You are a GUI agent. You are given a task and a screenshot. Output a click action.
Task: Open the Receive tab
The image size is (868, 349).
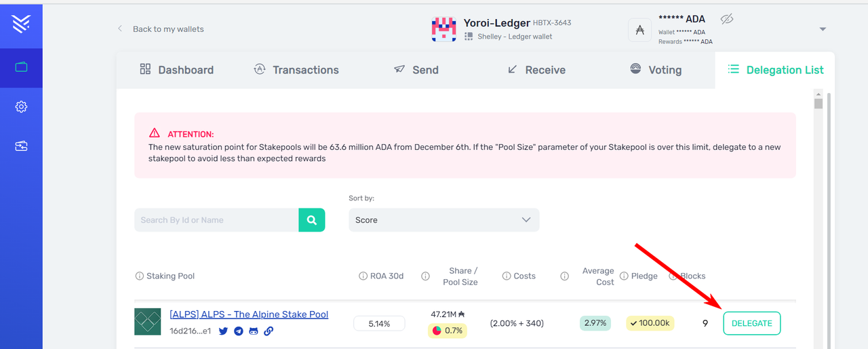[x=536, y=70]
